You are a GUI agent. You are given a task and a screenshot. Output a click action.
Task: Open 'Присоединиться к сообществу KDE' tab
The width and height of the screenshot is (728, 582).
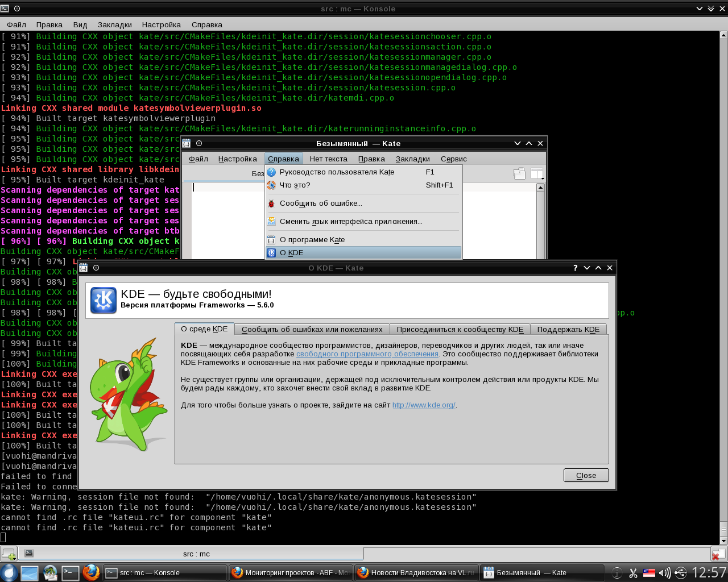[x=460, y=330]
